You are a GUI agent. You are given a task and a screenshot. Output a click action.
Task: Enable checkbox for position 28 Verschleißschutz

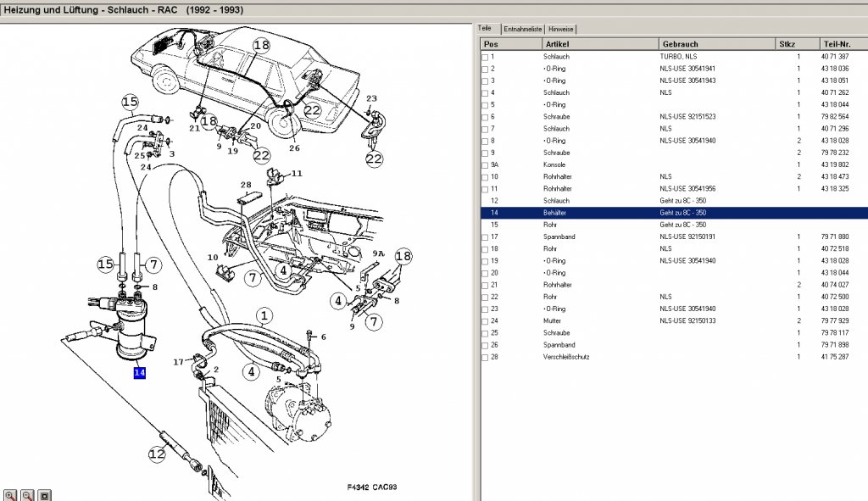(x=485, y=357)
